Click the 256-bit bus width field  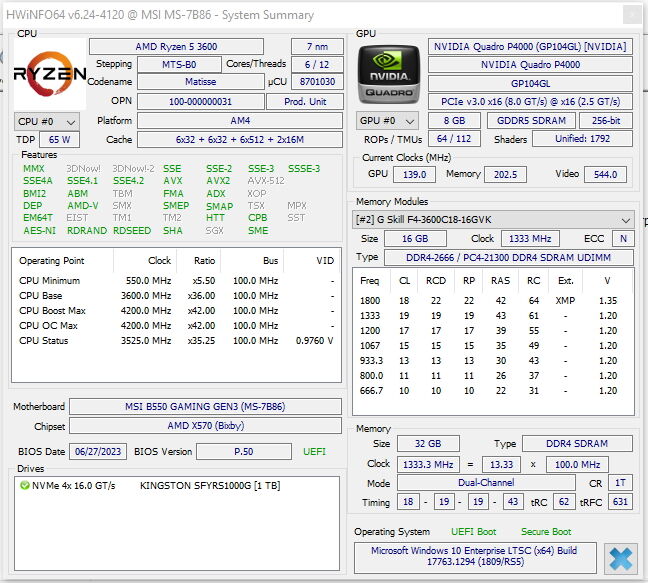(x=606, y=121)
